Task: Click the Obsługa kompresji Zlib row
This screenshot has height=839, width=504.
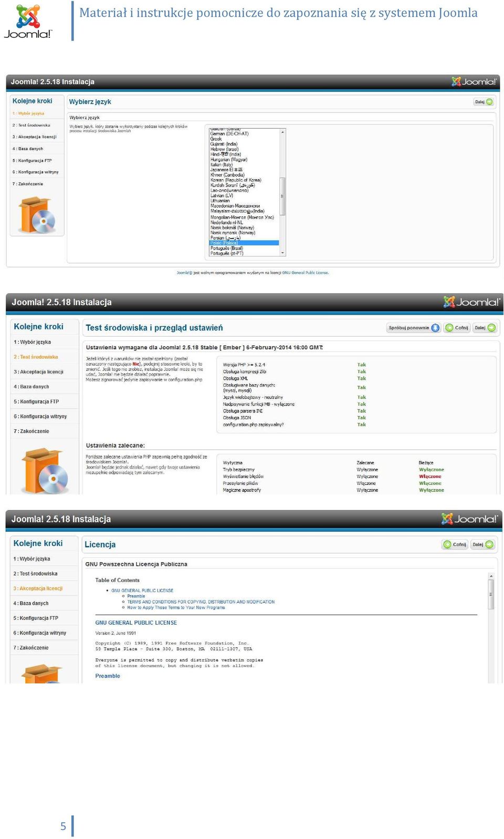Action: (x=295, y=371)
